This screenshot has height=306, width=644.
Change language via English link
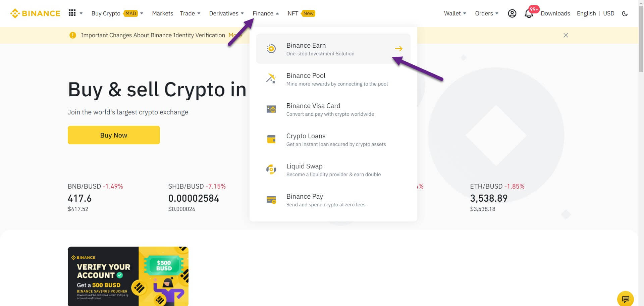coord(586,13)
